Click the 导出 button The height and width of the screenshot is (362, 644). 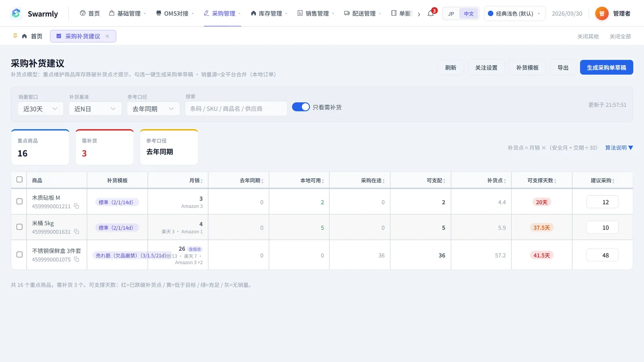[563, 68]
